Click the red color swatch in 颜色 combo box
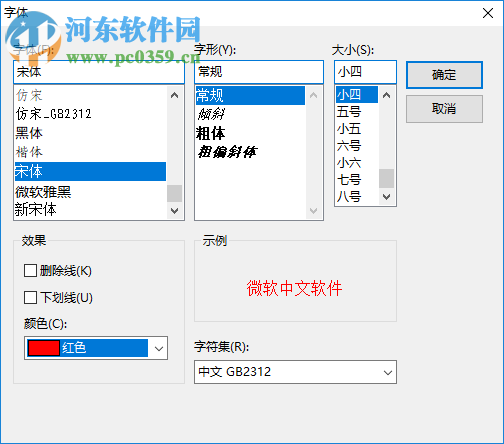The width and height of the screenshot is (504, 444). [x=44, y=348]
